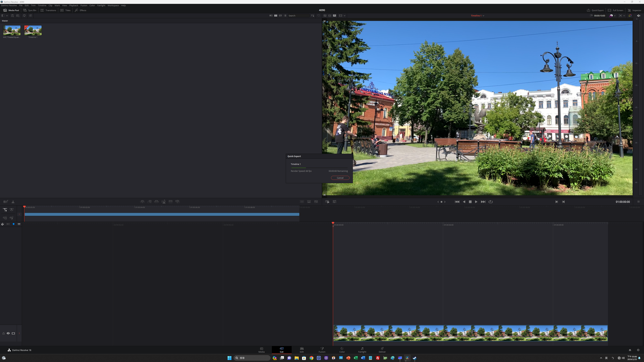Mute the viewer audio speaker

click(x=639, y=15)
